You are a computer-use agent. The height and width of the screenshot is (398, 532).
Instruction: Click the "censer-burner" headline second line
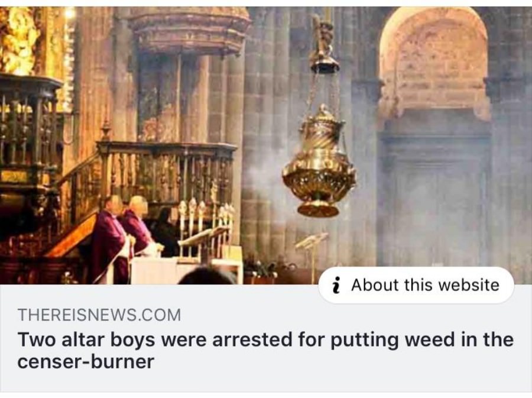coord(86,362)
